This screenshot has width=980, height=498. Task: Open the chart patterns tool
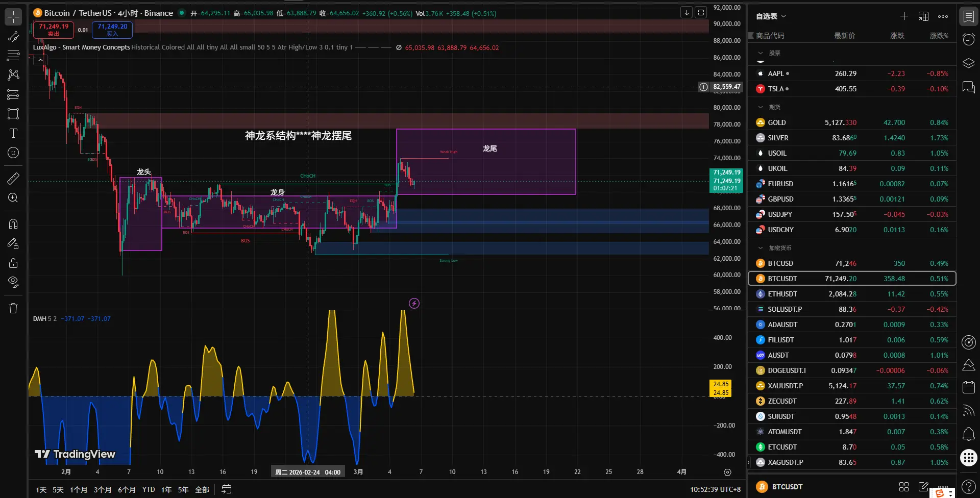tap(13, 75)
